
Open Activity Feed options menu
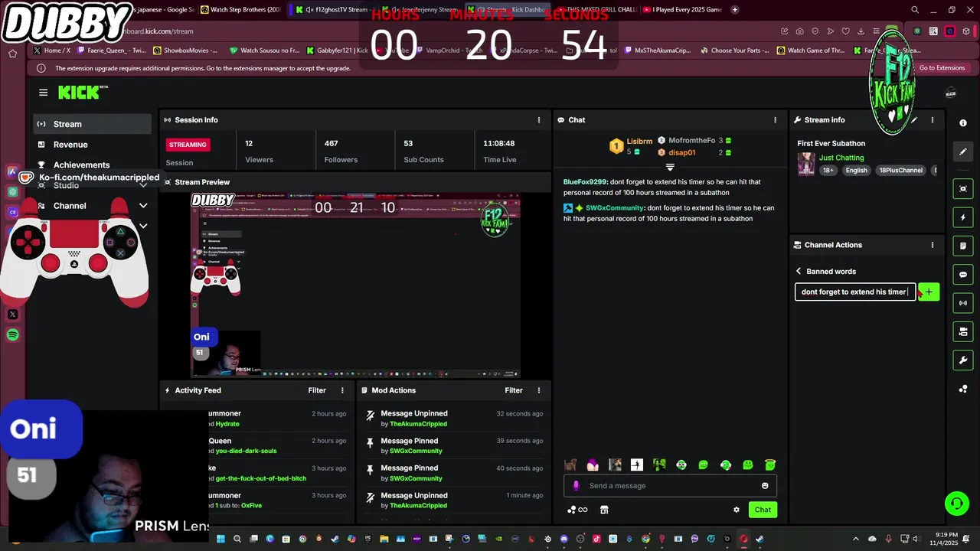(342, 390)
